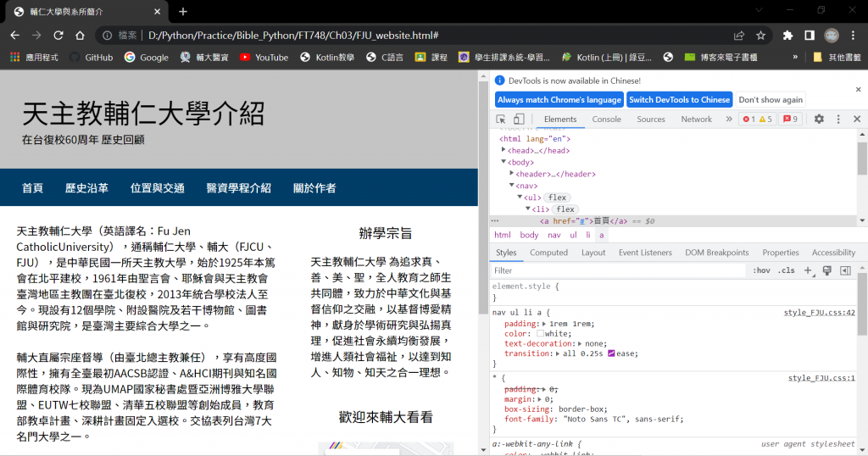Switch to the Network tab

[697, 119]
